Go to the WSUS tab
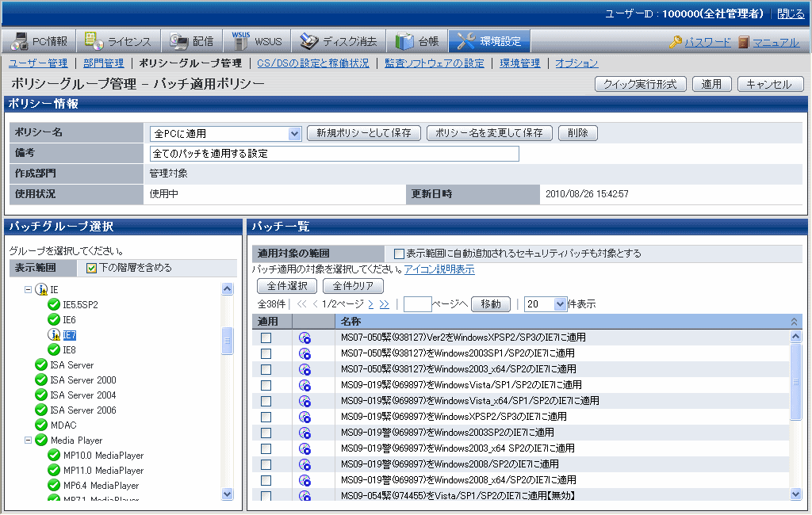This screenshot has width=812, height=515. [257, 41]
